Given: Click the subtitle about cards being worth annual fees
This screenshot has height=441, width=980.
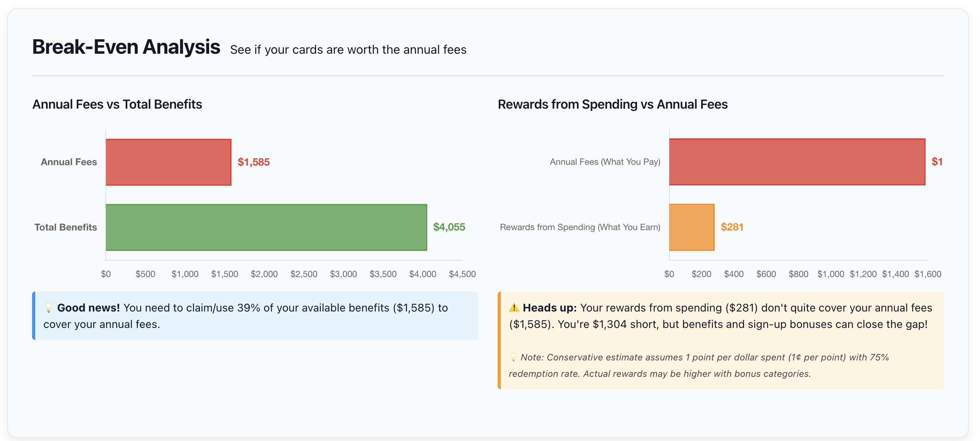Looking at the screenshot, I should click(x=348, y=50).
